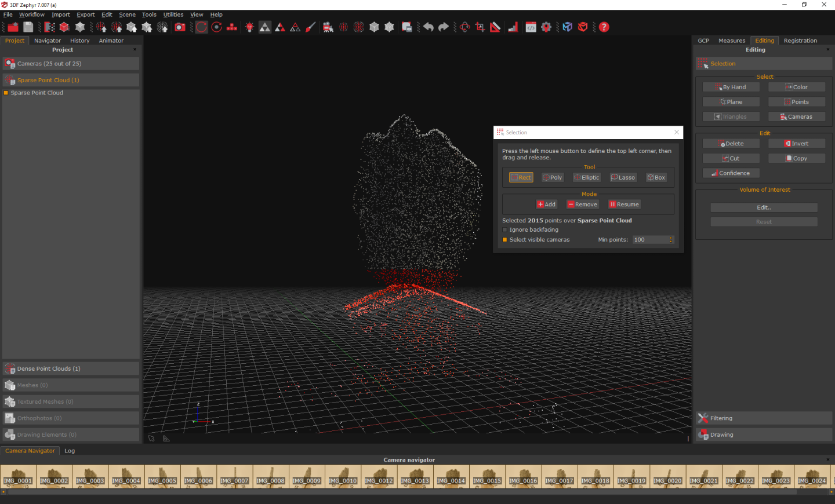Choose the Elliptic selection tool
Viewport: 835px width, 504px height.
(x=586, y=177)
